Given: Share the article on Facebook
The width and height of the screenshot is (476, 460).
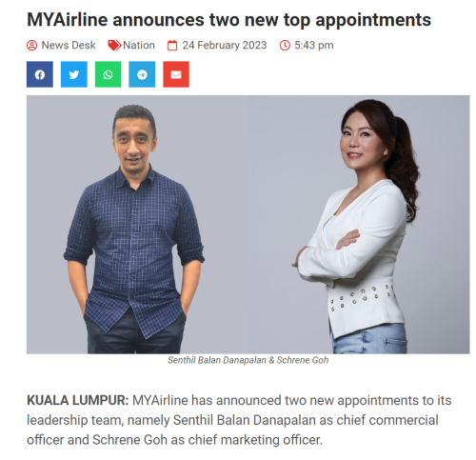Looking at the screenshot, I should coord(40,74).
